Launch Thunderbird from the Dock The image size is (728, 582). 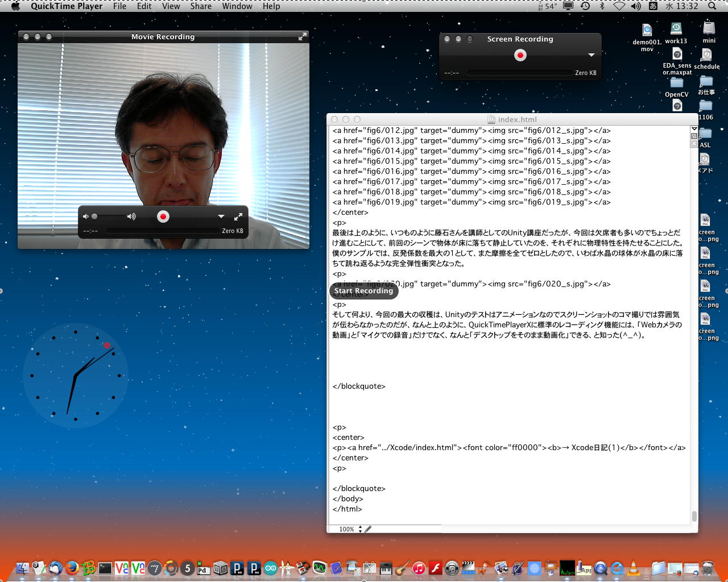[56, 568]
